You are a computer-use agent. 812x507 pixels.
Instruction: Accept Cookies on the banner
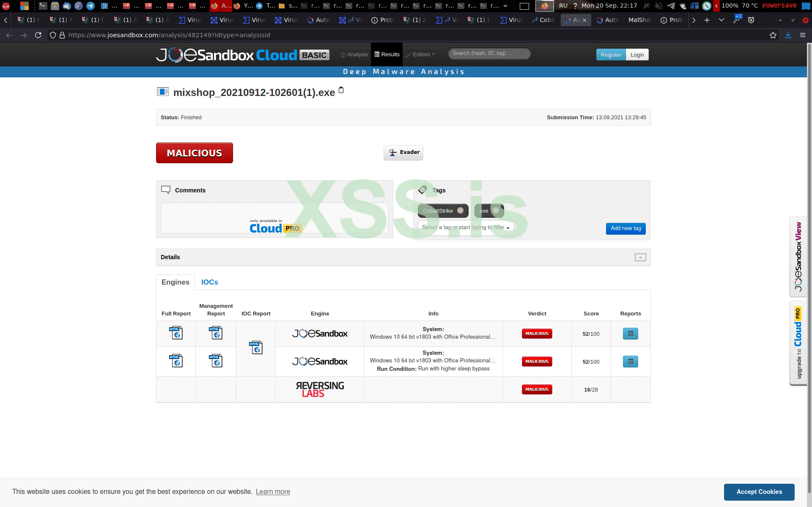coord(759,492)
